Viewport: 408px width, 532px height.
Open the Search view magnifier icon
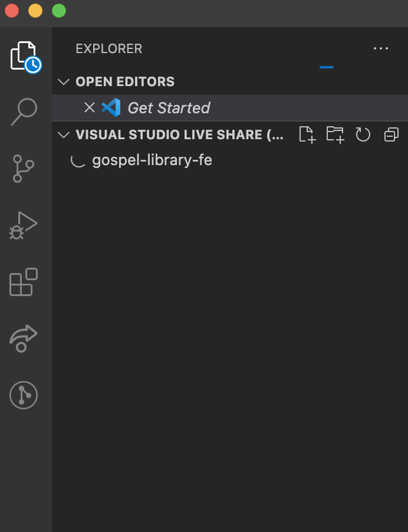24,111
